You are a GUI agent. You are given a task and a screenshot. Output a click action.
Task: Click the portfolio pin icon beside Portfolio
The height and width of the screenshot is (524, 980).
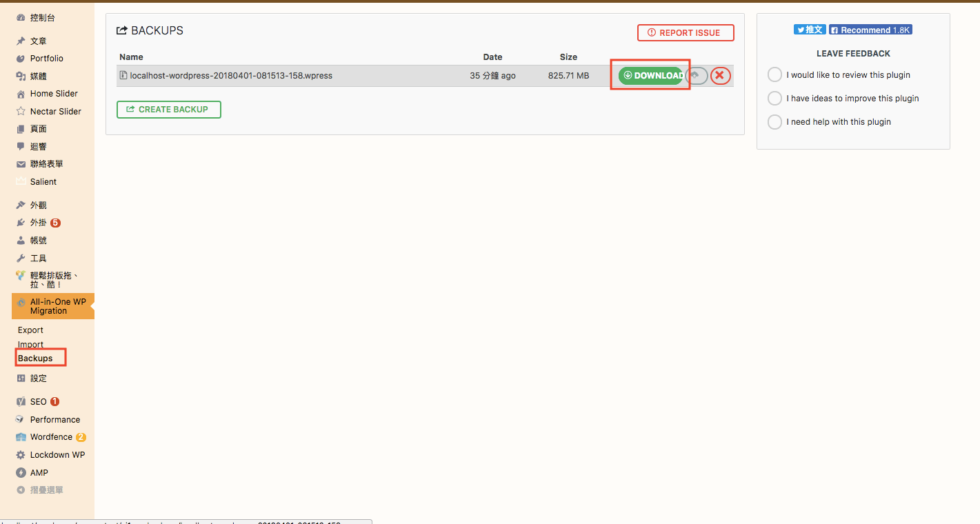tap(21, 59)
